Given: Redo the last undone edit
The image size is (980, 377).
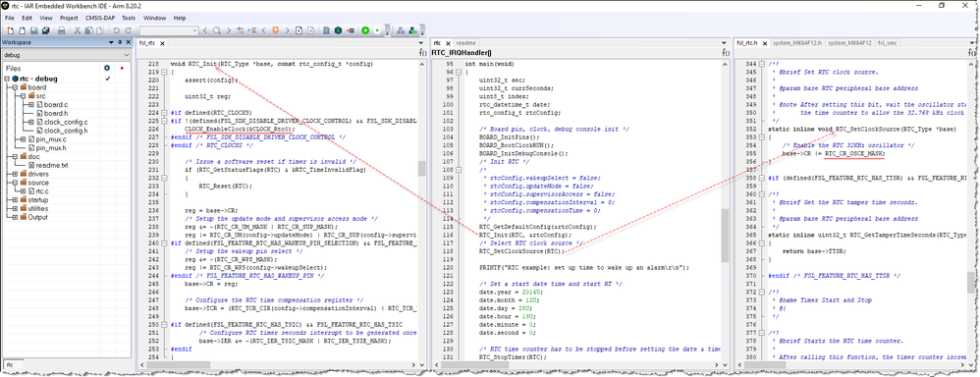Looking at the screenshot, I should pyautogui.click(x=128, y=30).
